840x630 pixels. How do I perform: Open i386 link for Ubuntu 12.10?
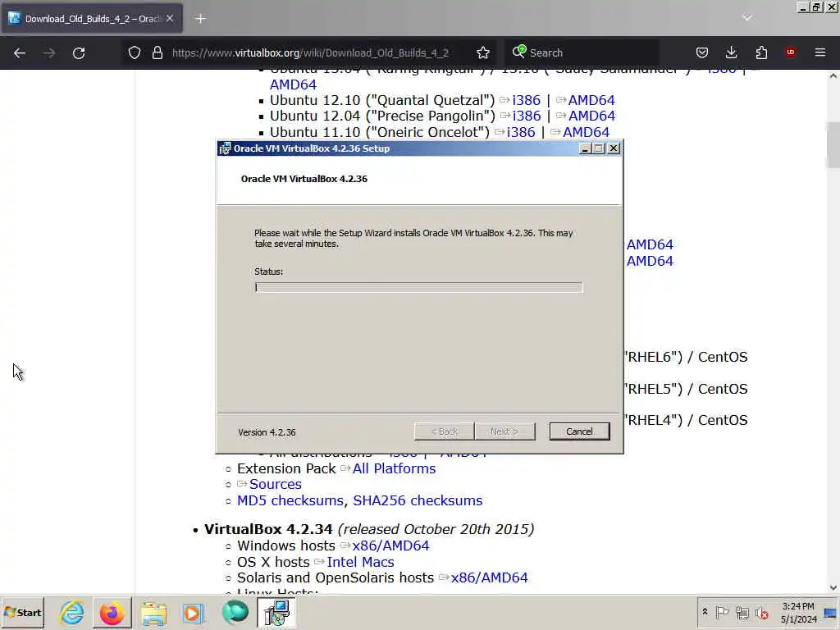pos(526,100)
